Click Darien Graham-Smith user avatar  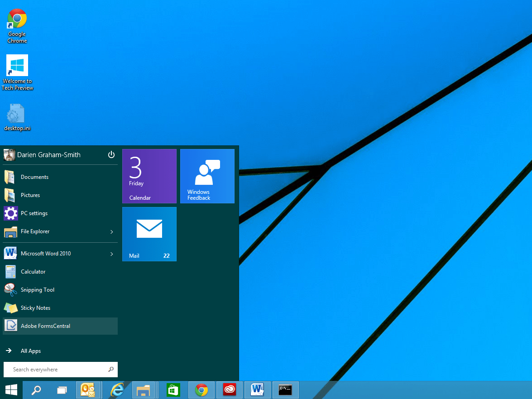tap(9, 155)
